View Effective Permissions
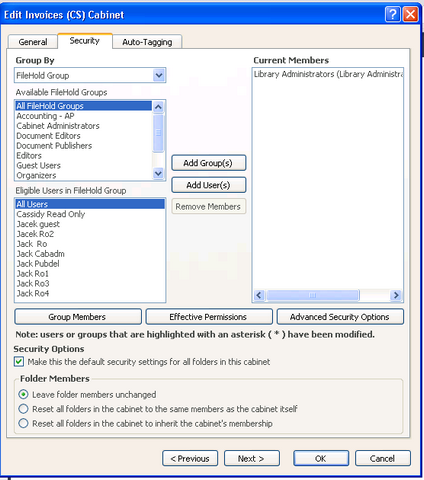The image size is (424, 480). [x=209, y=317]
